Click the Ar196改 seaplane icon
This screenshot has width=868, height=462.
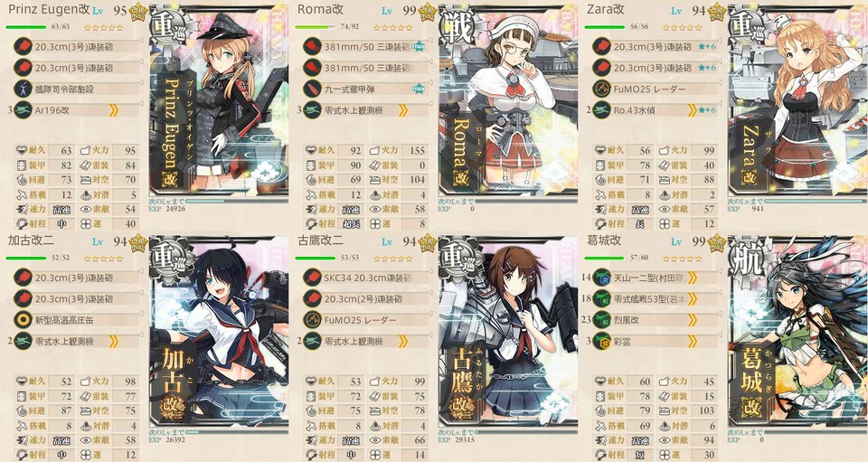24,110
